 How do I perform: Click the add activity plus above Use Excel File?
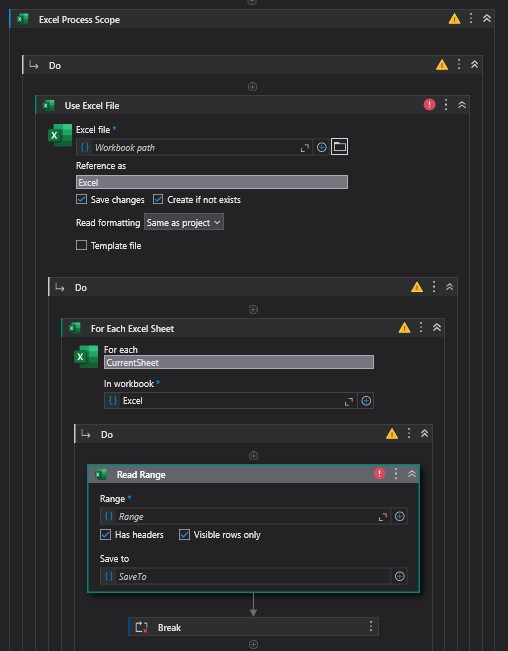click(252, 87)
